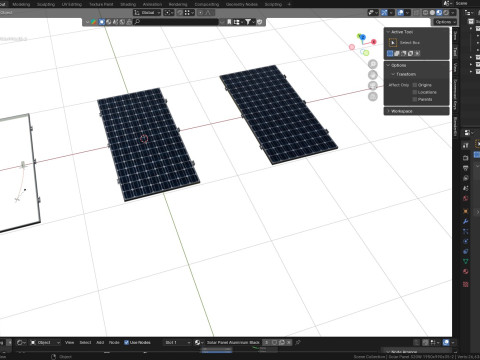Open the viewport shading options dropdown arrow

pyautogui.click(x=453, y=13)
